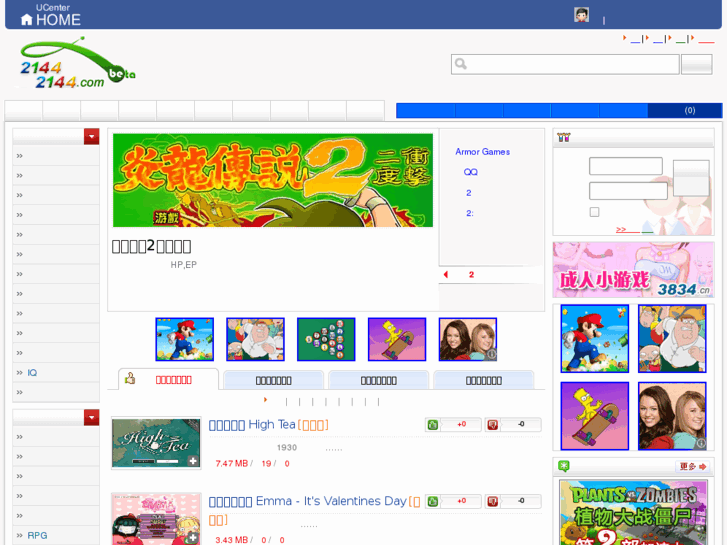Open the Mario thumbnail in the featured game strip
Viewport: 727px width, 545px height.
pos(185,340)
